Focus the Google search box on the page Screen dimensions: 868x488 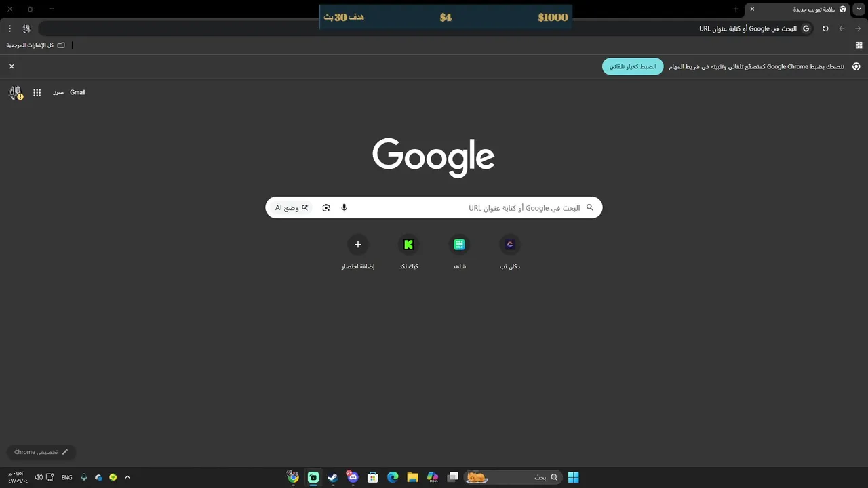(x=434, y=208)
